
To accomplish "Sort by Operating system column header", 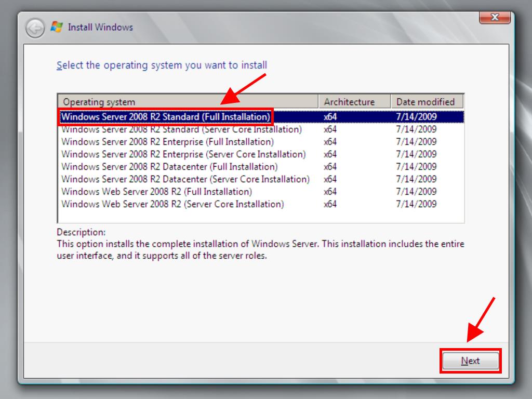I will [187, 102].
